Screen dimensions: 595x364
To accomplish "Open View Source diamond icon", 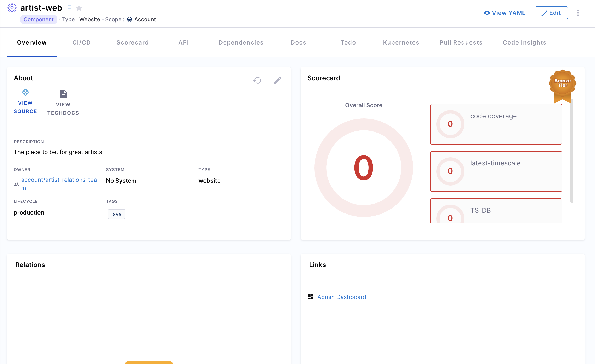I will click(25, 92).
